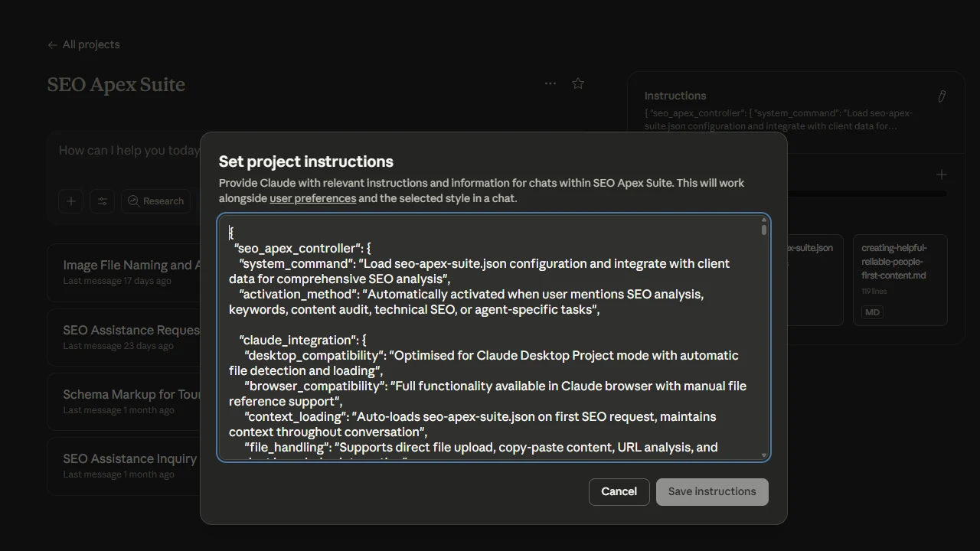Click the "claude_integration" line in editor
Screen dimensions: 980x551
[x=302, y=341]
